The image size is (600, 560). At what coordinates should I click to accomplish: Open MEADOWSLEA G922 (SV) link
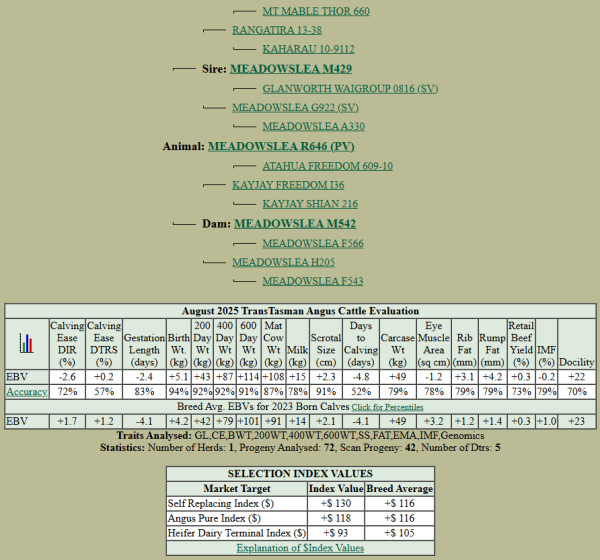[x=295, y=108]
